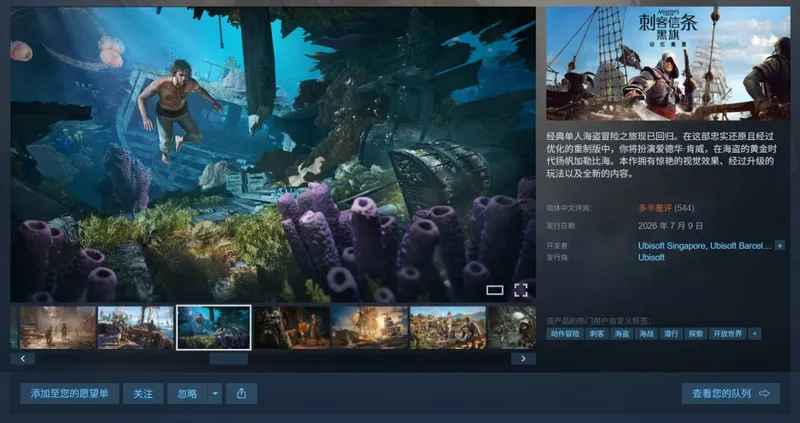Select the 动作冒险 tag

(565, 334)
